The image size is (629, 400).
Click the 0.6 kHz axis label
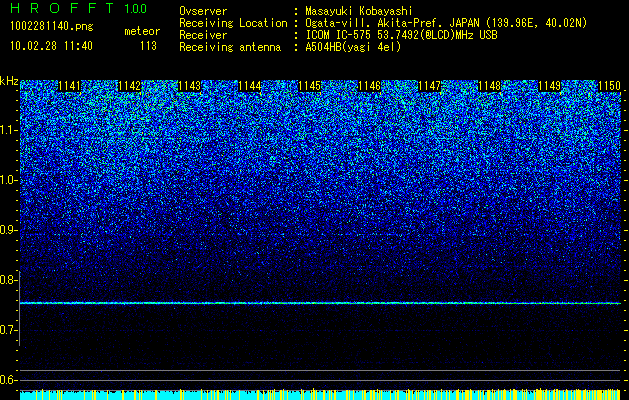[7, 380]
